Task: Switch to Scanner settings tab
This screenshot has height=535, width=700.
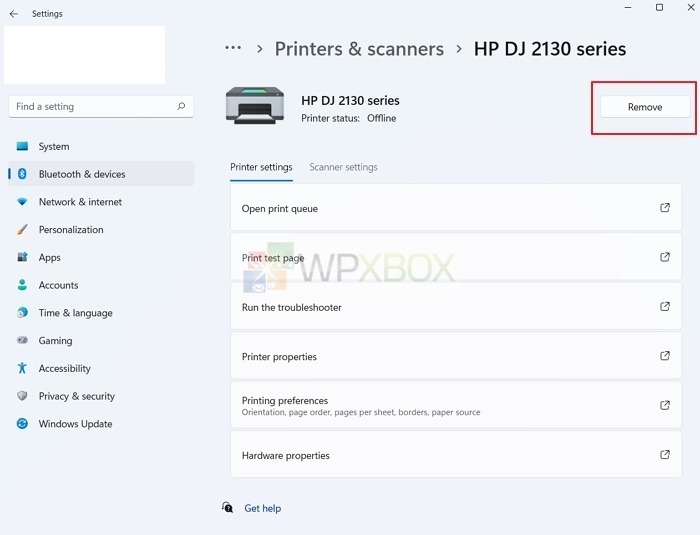Action: click(x=343, y=167)
